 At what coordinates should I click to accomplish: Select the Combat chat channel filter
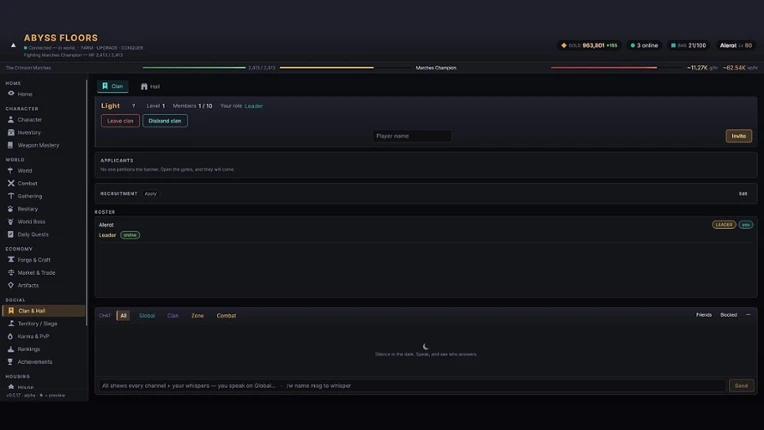point(226,316)
